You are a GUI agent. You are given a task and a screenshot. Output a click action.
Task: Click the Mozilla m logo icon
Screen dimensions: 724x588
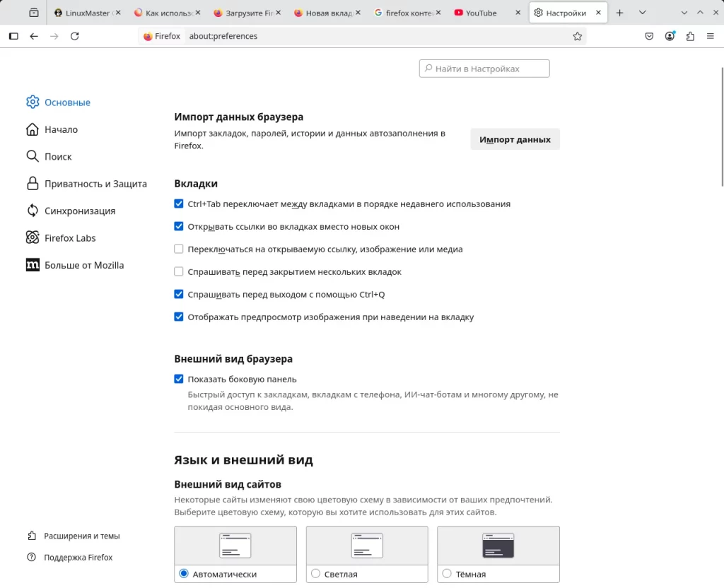tap(33, 265)
